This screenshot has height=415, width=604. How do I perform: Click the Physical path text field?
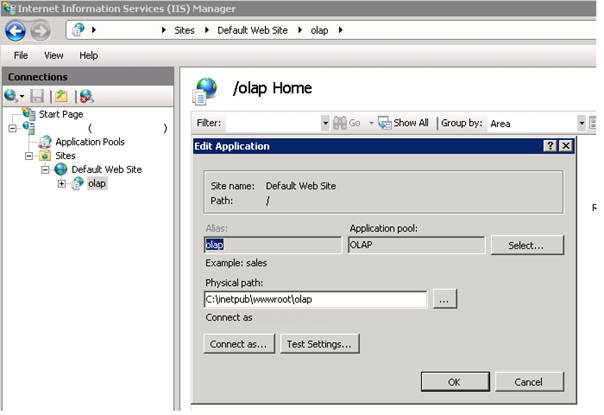(315, 299)
